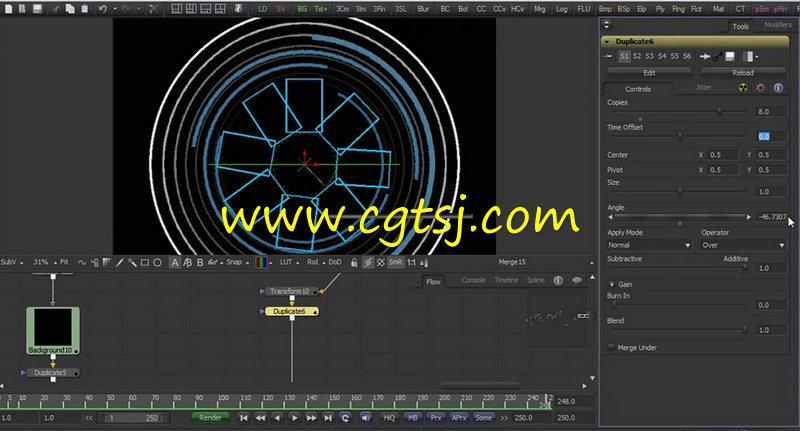This screenshot has width=800, height=431.
Task: Click the Copies slider handle
Action: point(719,111)
